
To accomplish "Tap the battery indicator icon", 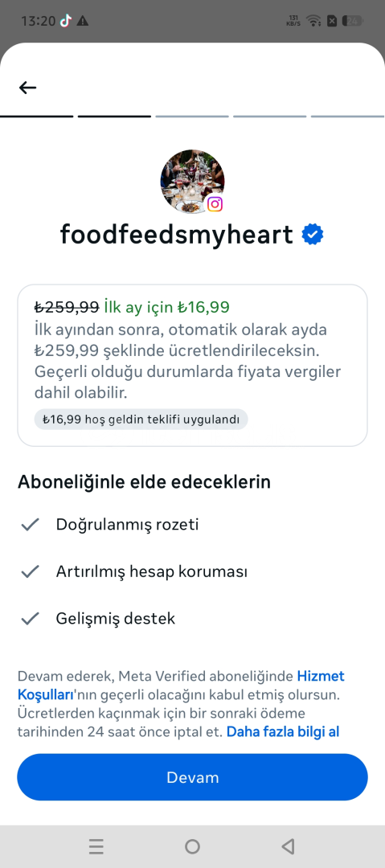I will tap(352, 21).
